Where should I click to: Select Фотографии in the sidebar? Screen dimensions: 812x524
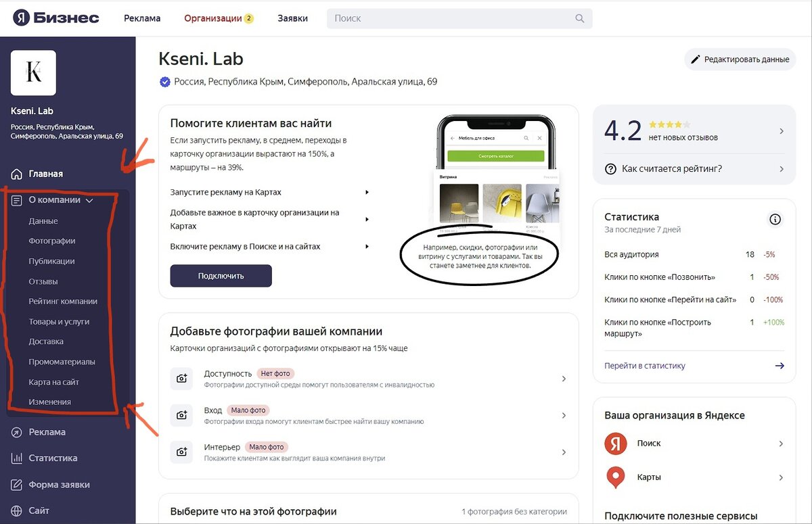52,241
